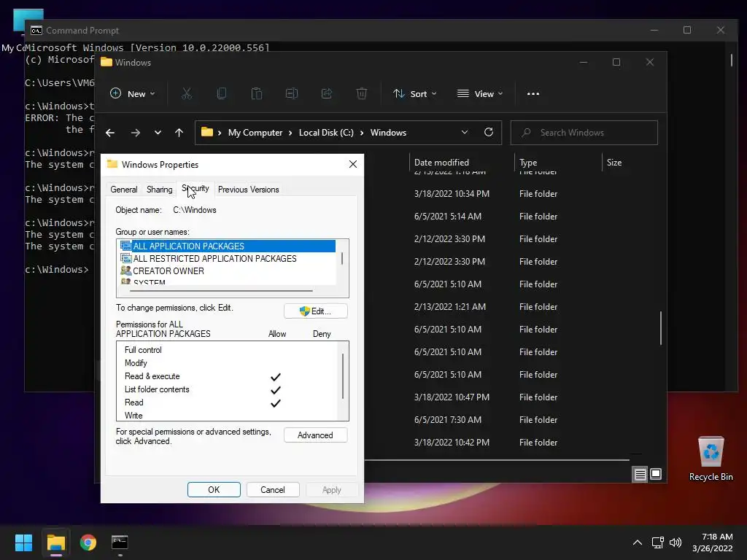Click the Rename icon in Explorer toolbar
The width and height of the screenshot is (747, 560).
point(292,94)
